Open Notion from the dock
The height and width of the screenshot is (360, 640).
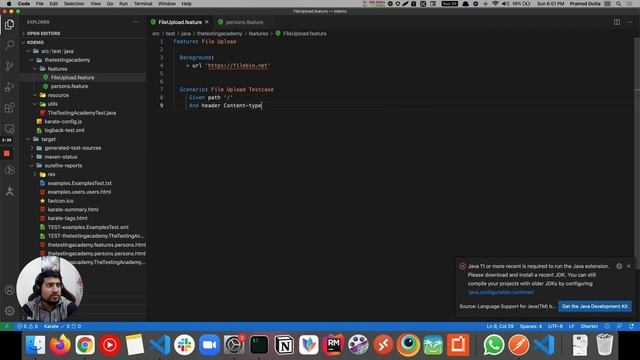[284, 345]
